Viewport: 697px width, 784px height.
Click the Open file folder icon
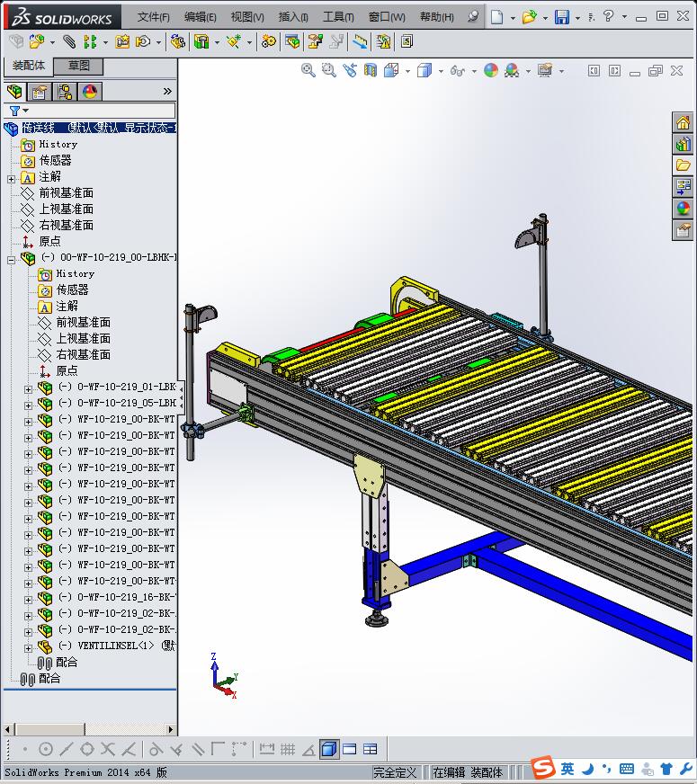click(529, 17)
